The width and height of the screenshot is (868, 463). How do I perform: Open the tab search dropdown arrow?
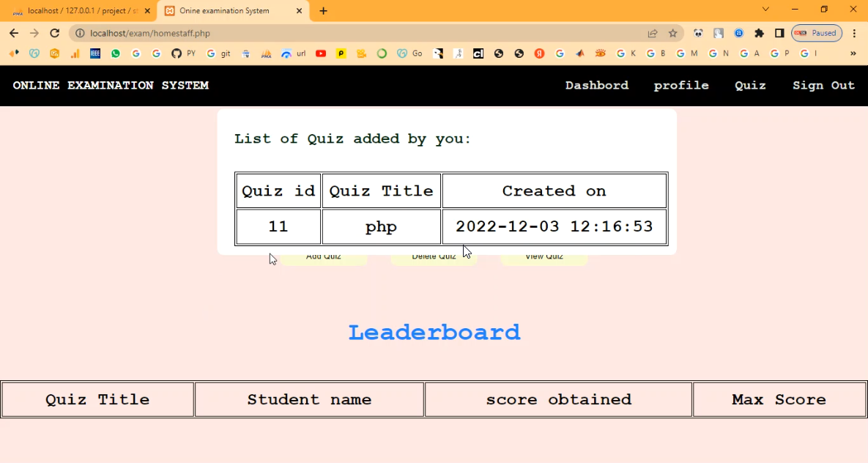coord(765,10)
